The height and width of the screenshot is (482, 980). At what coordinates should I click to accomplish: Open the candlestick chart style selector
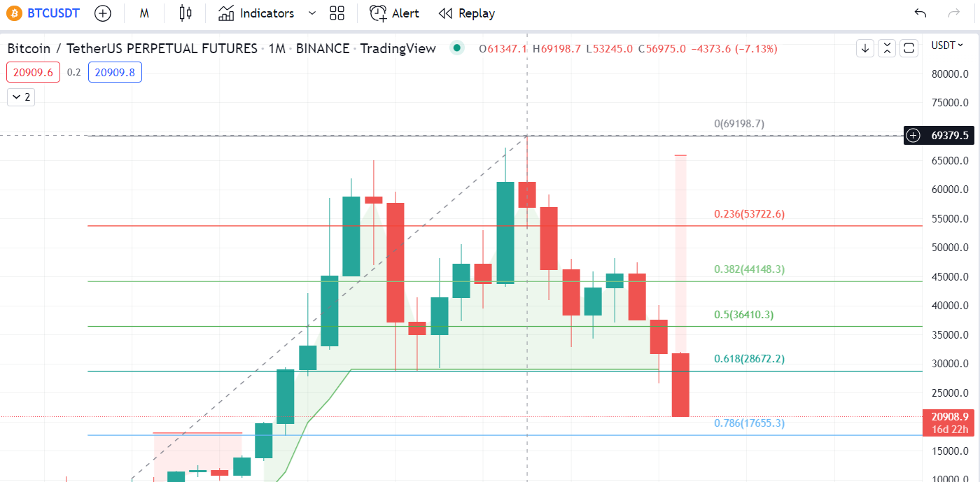click(x=185, y=13)
